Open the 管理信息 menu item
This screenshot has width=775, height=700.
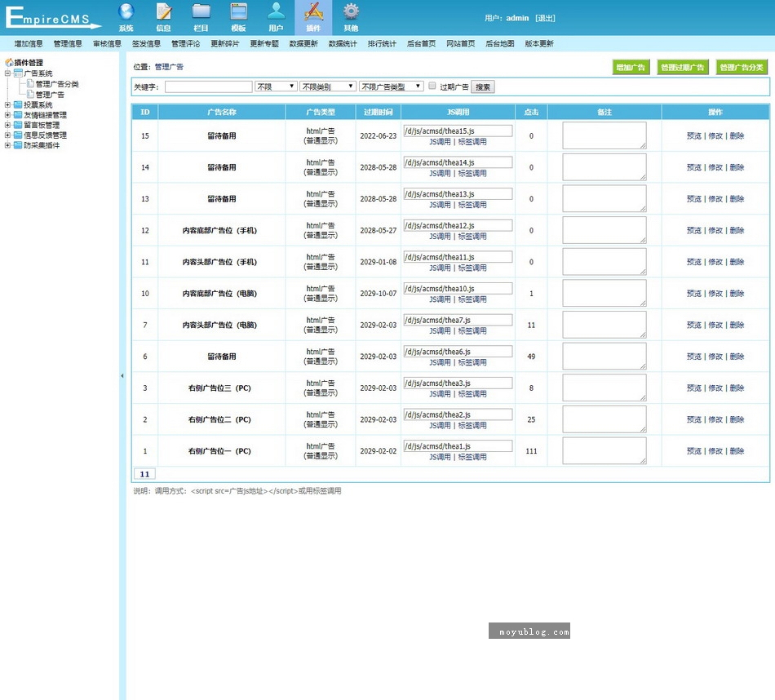(x=68, y=43)
